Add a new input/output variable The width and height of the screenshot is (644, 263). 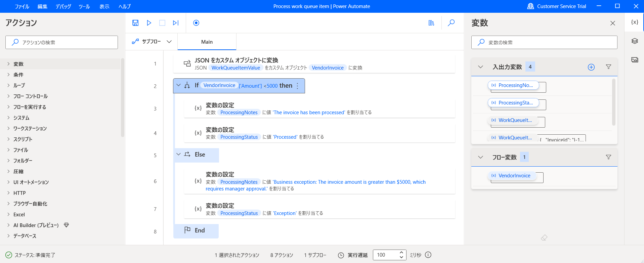(591, 67)
